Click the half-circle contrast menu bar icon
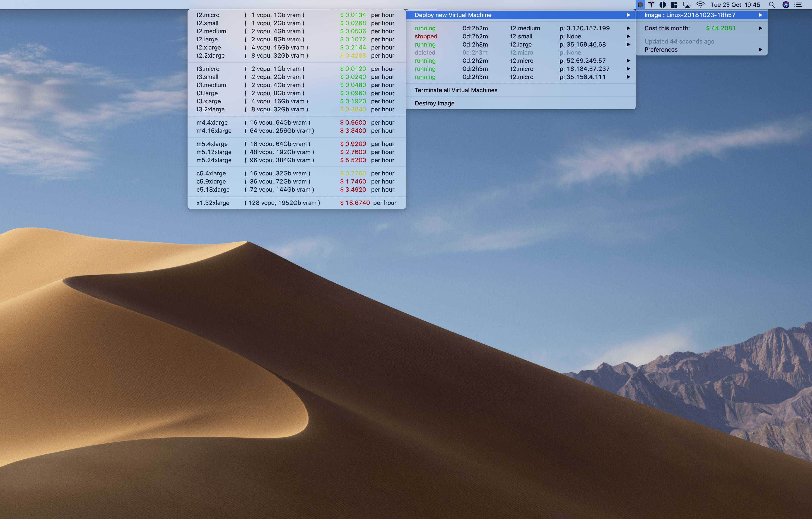 pyautogui.click(x=663, y=5)
